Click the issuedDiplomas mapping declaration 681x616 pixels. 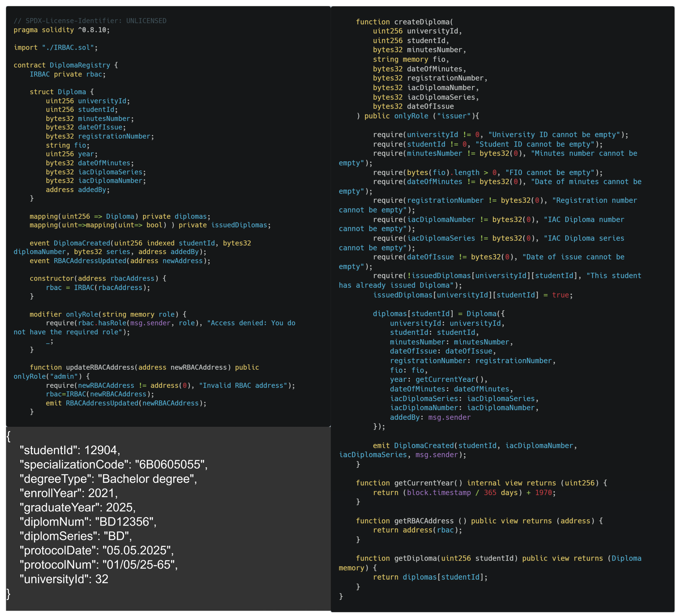coord(150,225)
